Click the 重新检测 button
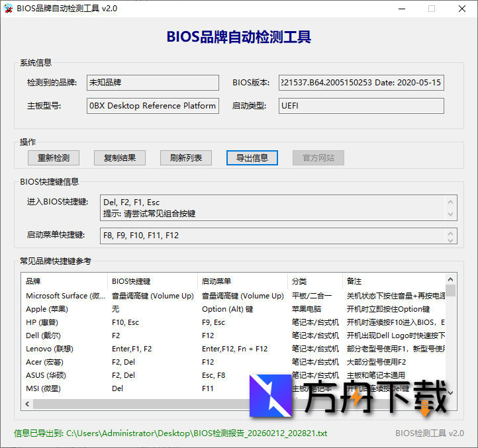Viewport: 478px width, 448px height. 54,158
